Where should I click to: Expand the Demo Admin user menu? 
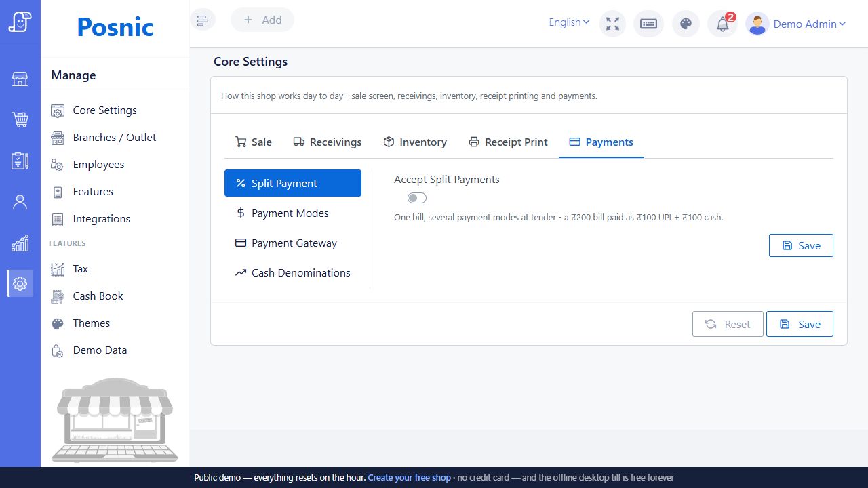pyautogui.click(x=810, y=24)
